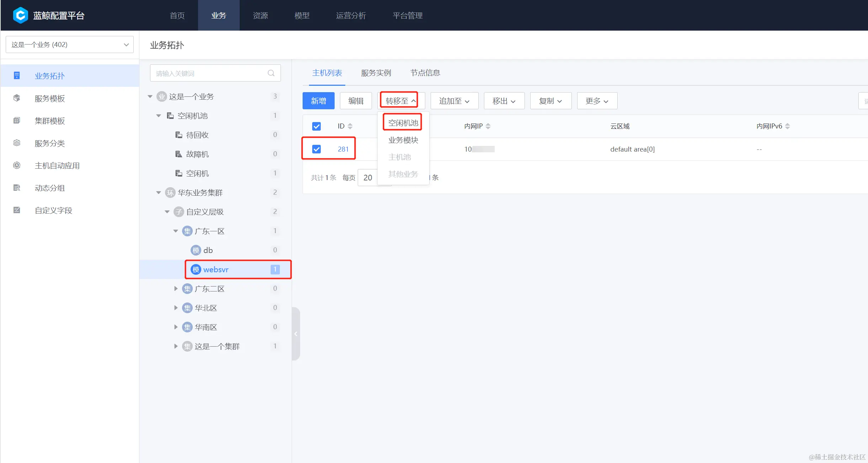Click the 动态分组 sidebar icon
Screen dimensions: 868x463
point(17,188)
